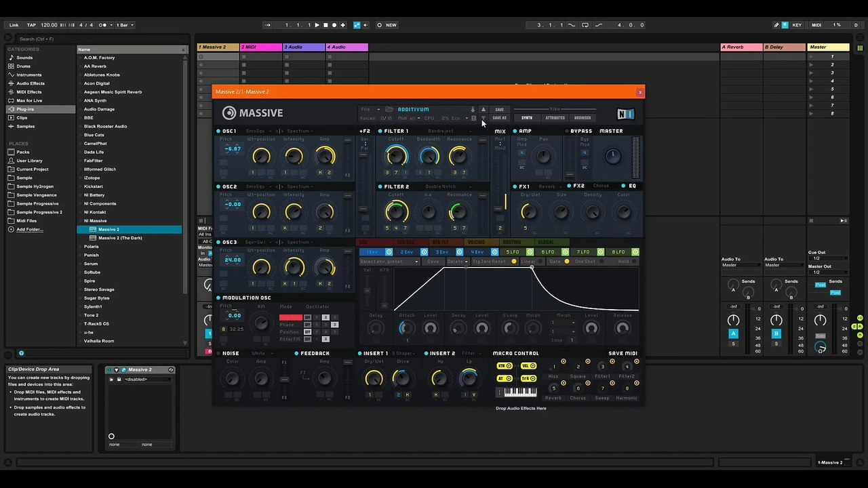Switch to the SYNTH view
Viewport: 868px width, 488px height.
click(527, 118)
